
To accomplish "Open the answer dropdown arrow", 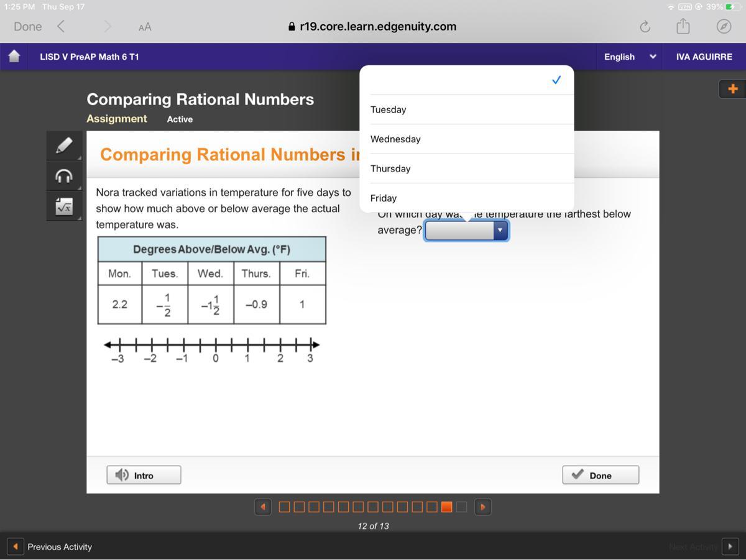I will pos(500,231).
